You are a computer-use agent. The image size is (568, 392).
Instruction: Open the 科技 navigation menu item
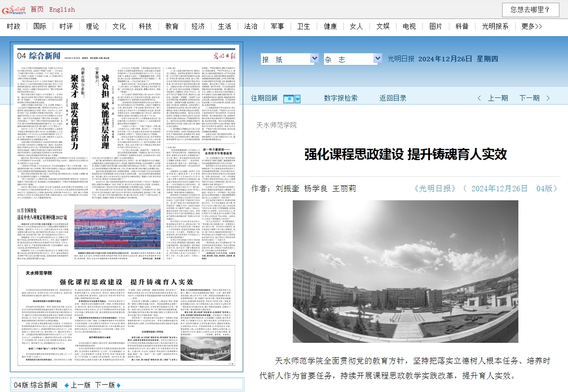[x=145, y=26]
